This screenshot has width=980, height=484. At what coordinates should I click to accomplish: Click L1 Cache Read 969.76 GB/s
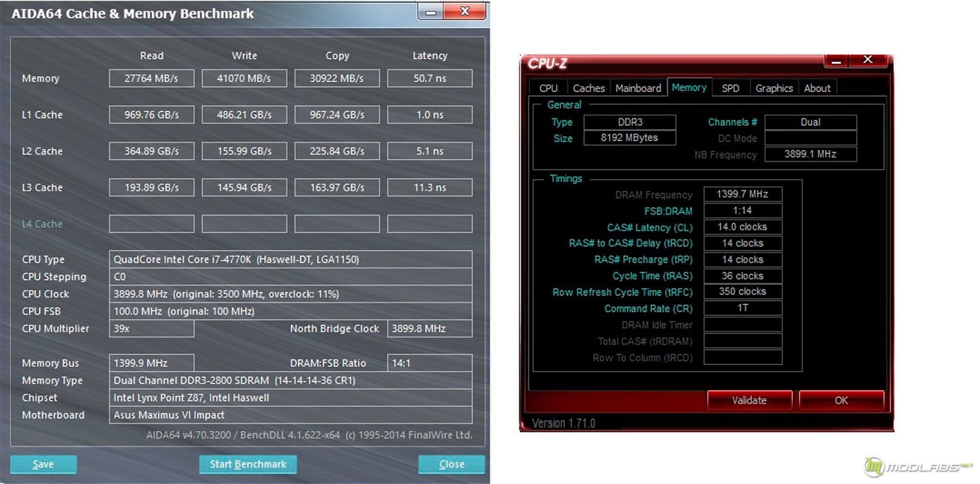[x=152, y=114]
